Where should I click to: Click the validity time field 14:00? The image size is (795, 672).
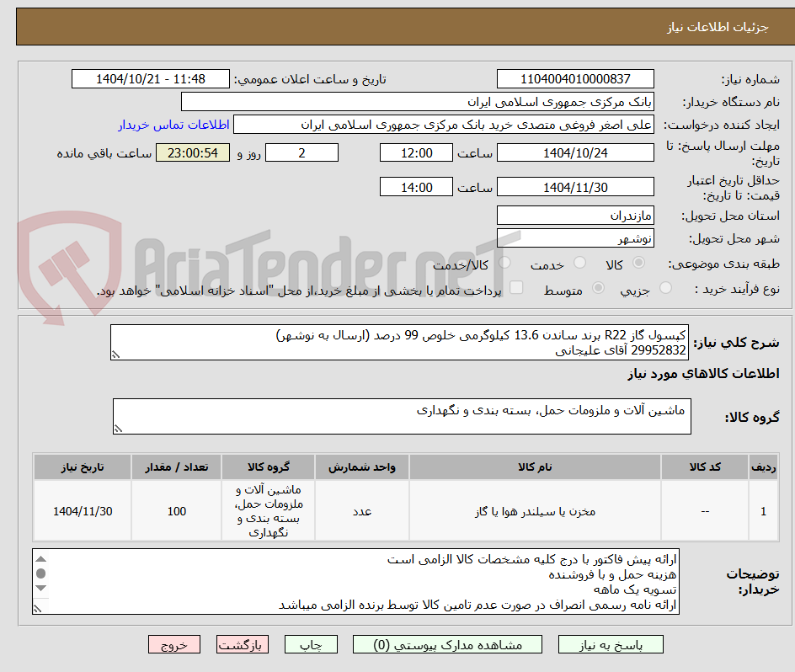click(x=416, y=187)
